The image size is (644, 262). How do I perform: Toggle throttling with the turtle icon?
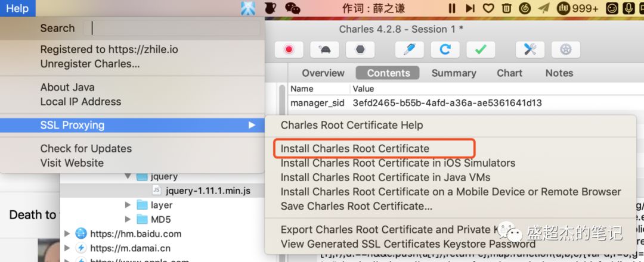[x=324, y=49]
